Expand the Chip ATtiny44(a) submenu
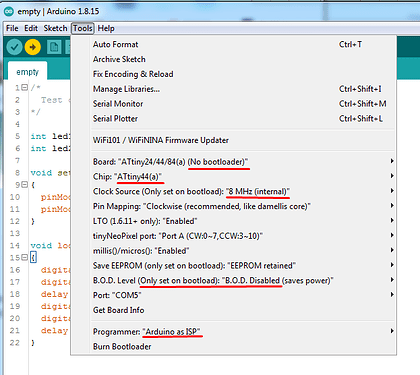This screenshot has height=375, width=420. pos(233,176)
